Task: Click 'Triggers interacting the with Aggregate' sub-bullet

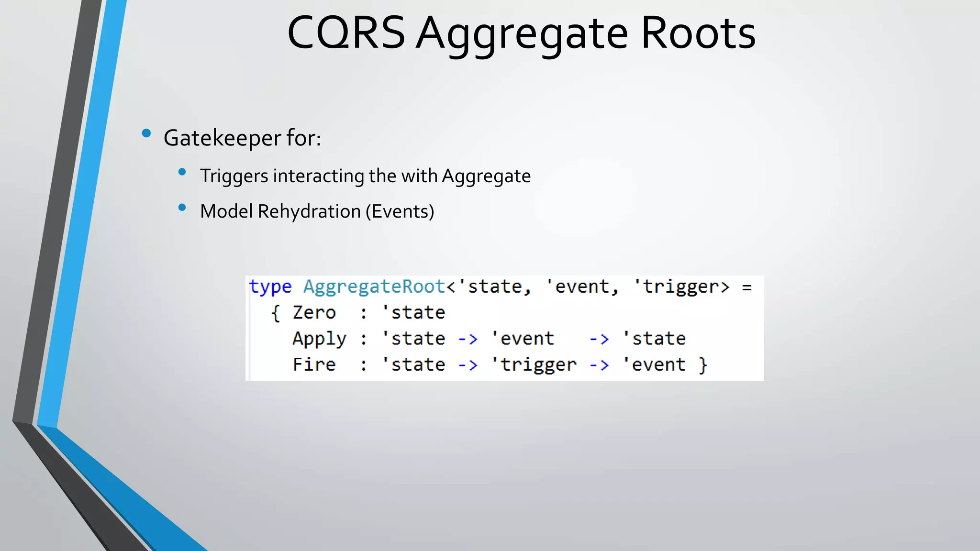Action: tap(365, 176)
